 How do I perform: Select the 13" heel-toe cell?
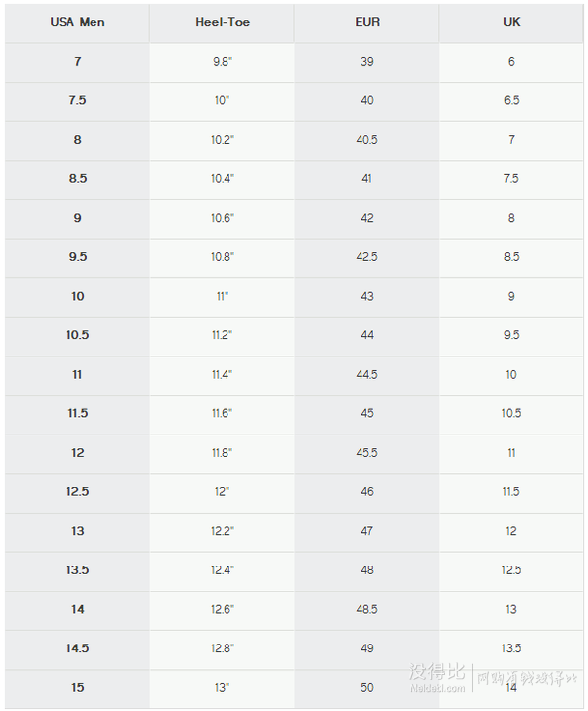222,688
